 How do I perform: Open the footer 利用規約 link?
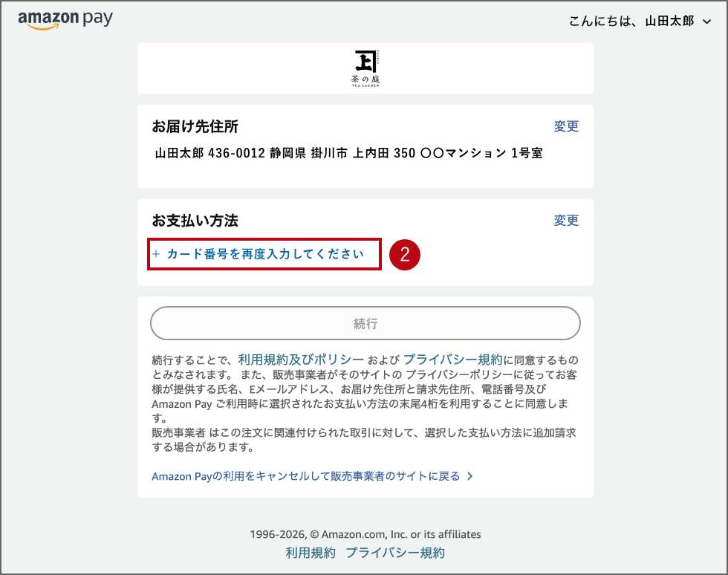(x=311, y=553)
